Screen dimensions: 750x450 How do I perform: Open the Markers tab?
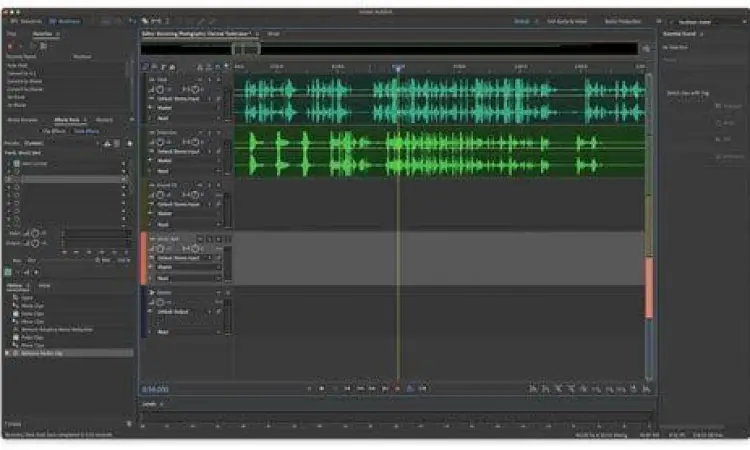(104, 120)
